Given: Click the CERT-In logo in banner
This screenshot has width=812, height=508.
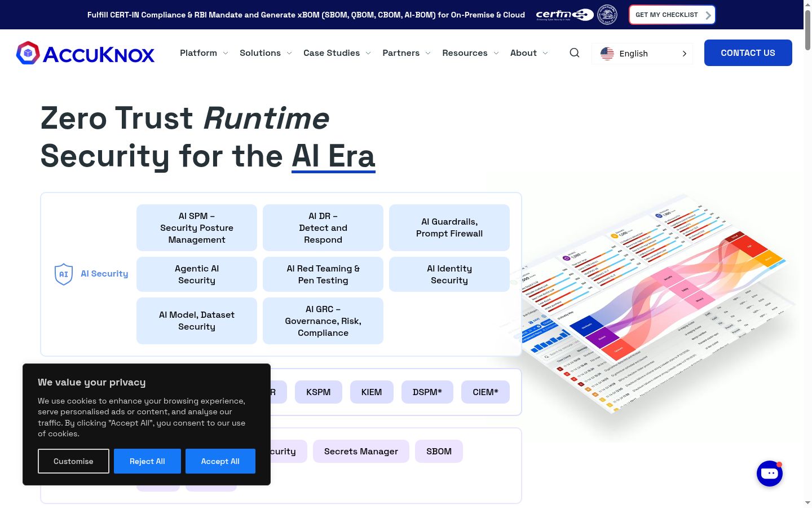Looking at the screenshot, I should pos(564,15).
